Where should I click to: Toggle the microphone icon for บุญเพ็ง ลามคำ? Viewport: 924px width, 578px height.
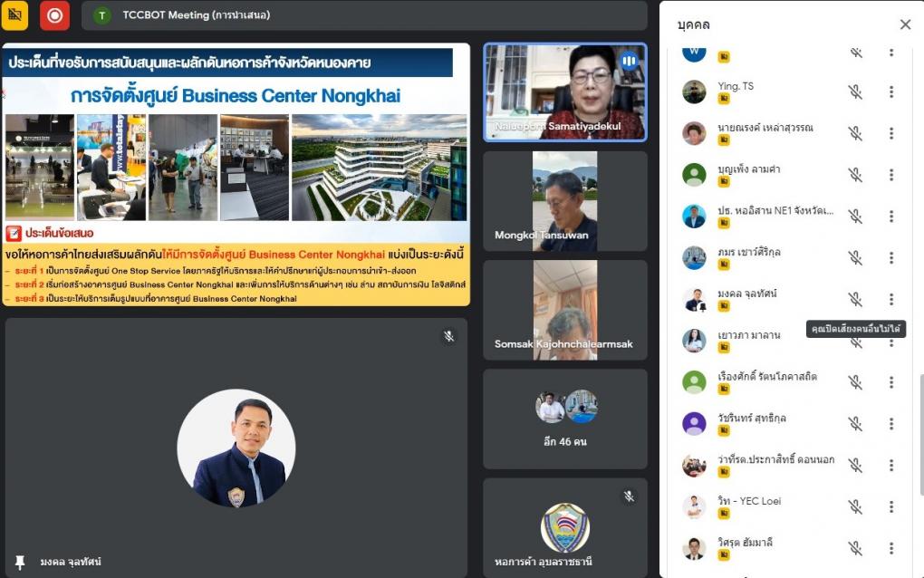[x=856, y=175]
